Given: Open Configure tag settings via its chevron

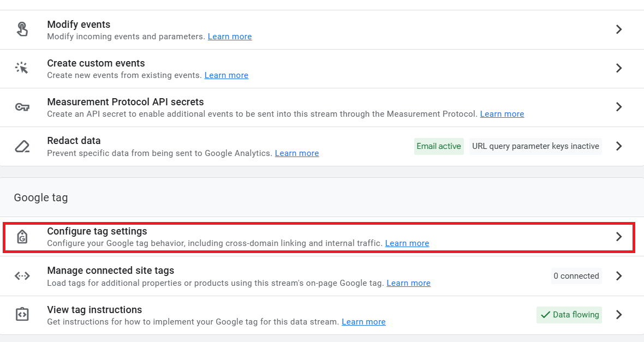Looking at the screenshot, I should pos(619,237).
